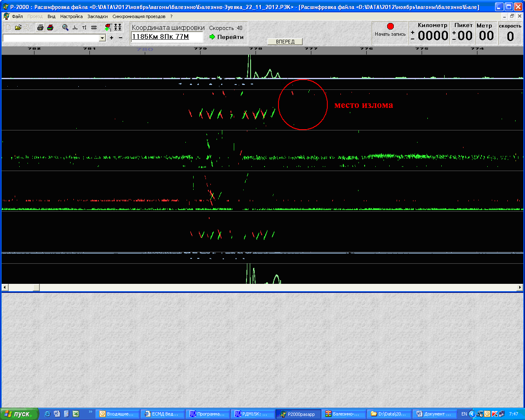Click the New file toolbar icon
The image size is (525, 420).
tap(8, 27)
